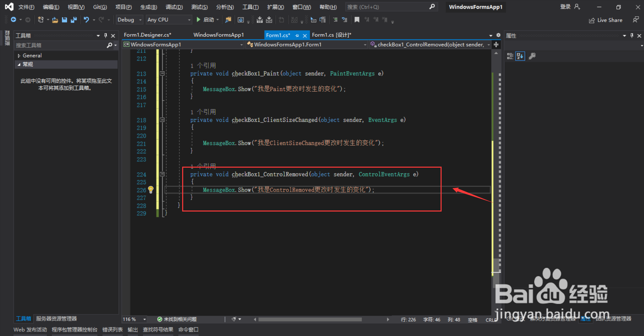Save the current file with disk icon

(64, 20)
